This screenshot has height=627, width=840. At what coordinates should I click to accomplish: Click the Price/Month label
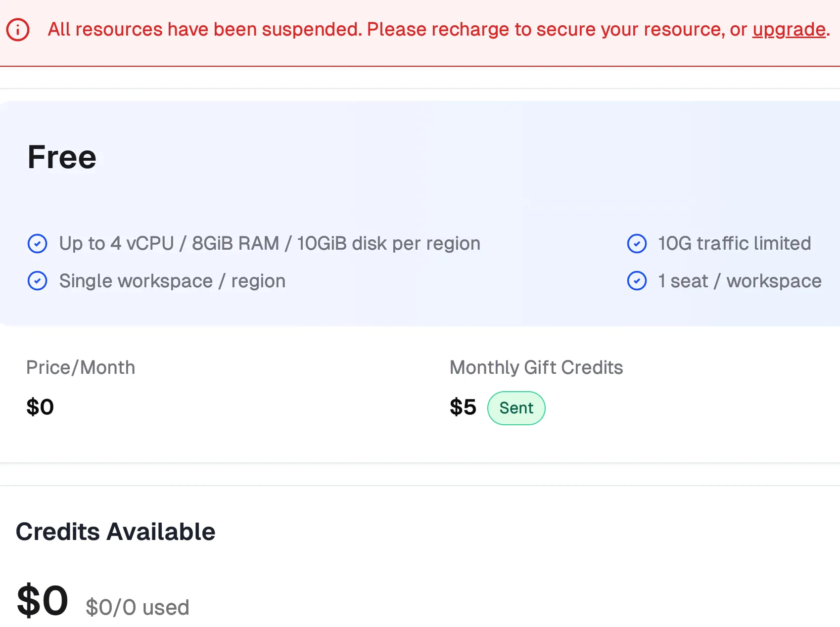pos(81,367)
